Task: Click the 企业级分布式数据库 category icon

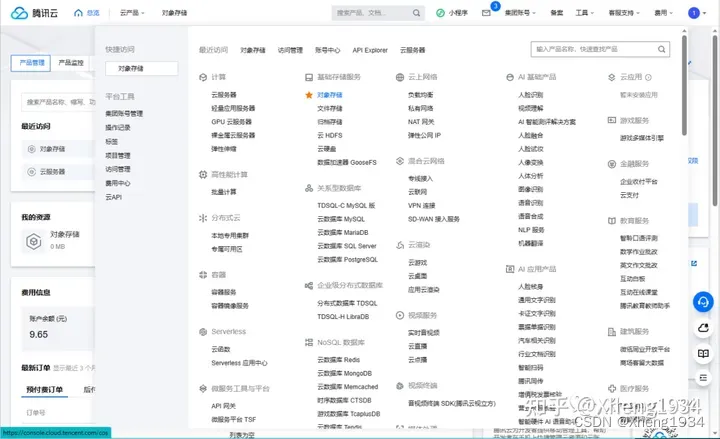Action: 309,286
